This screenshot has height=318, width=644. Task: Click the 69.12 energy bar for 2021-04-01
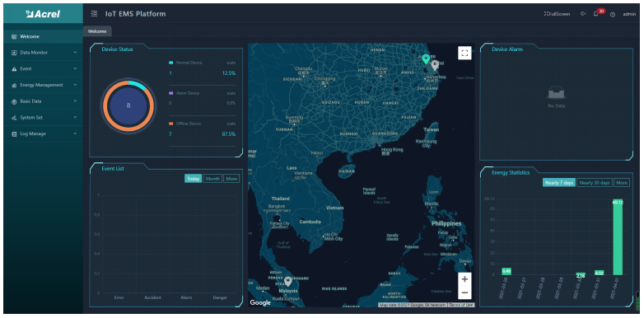618,237
